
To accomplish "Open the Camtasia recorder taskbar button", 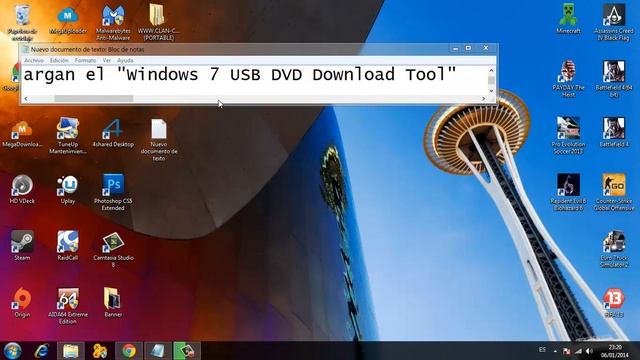I will click(187, 351).
